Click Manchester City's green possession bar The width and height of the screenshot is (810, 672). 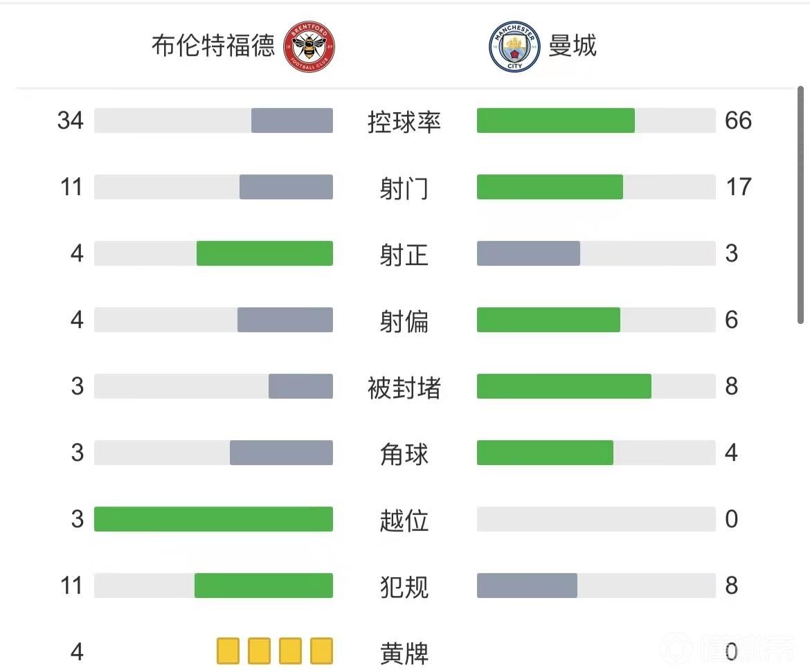555,120
